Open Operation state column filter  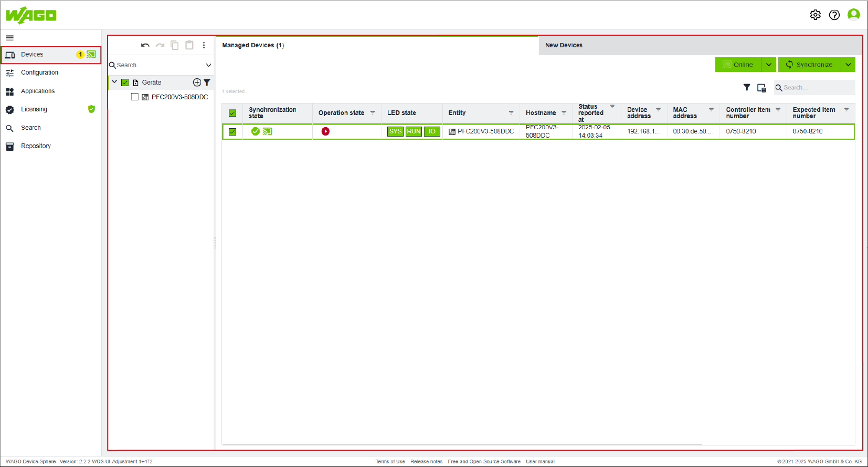tap(373, 112)
